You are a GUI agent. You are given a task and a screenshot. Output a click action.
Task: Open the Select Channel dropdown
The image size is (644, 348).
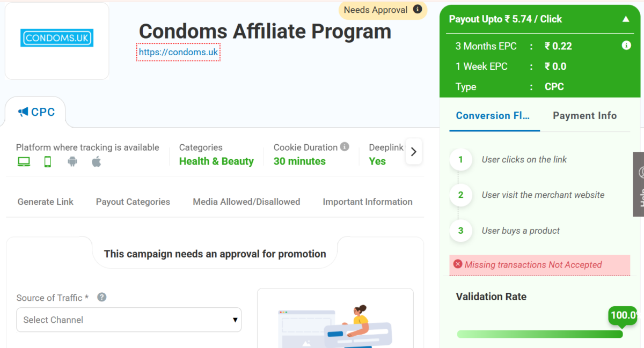[x=129, y=320]
